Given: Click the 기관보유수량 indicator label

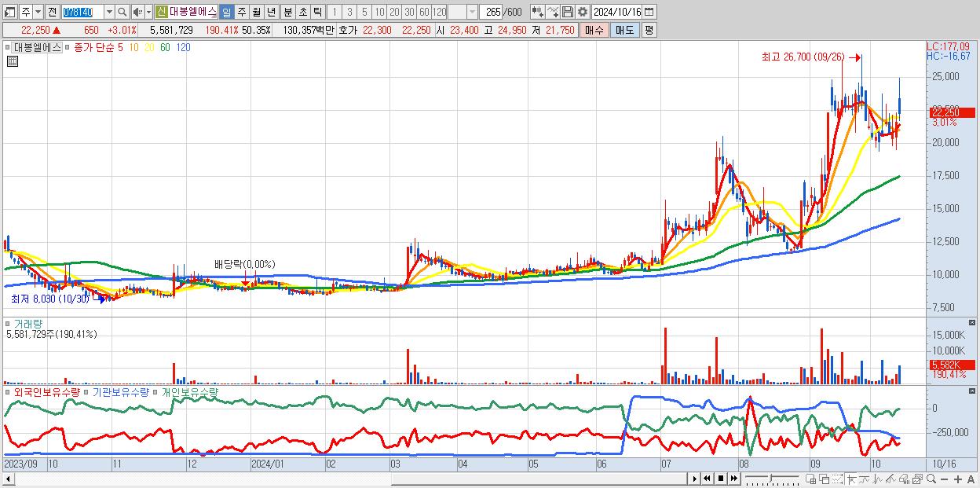Looking at the screenshot, I should 121,391.
